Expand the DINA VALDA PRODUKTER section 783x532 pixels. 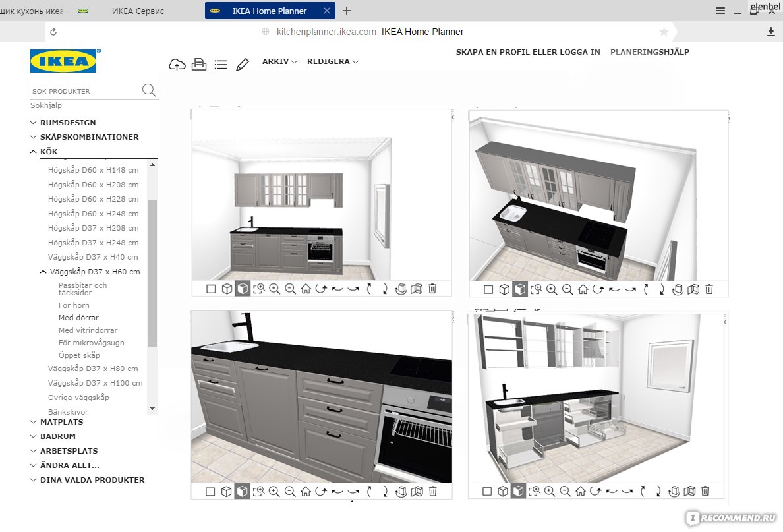[x=88, y=479]
